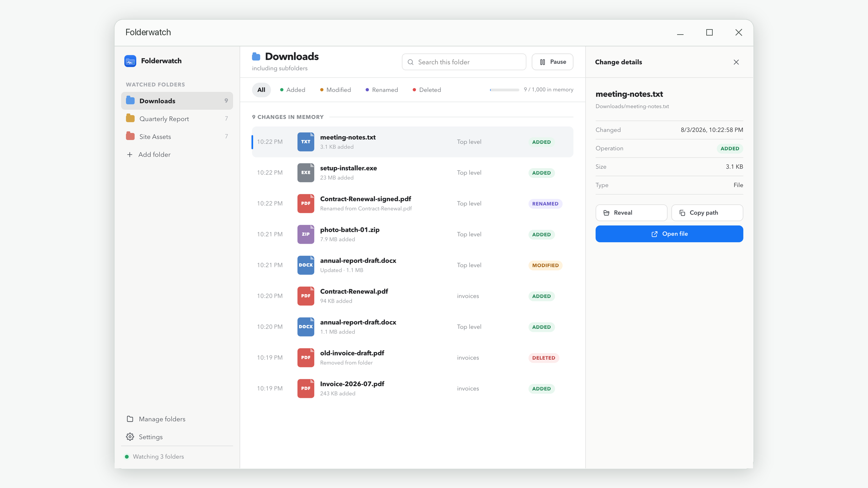Click the DOCX icon on the Modified annual-report row
The width and height of the screenshot is (868, 488).
(305, 265)
